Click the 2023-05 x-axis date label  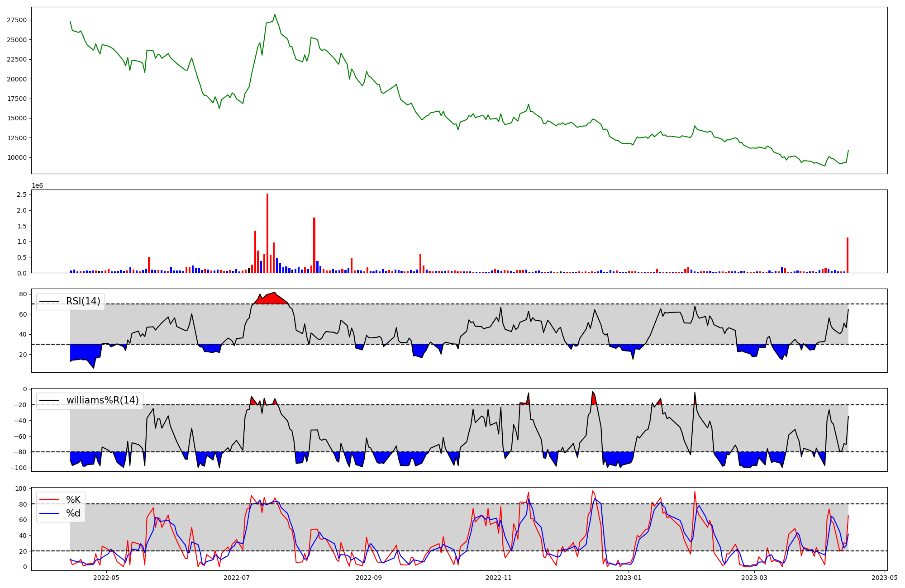click(884, 578)
